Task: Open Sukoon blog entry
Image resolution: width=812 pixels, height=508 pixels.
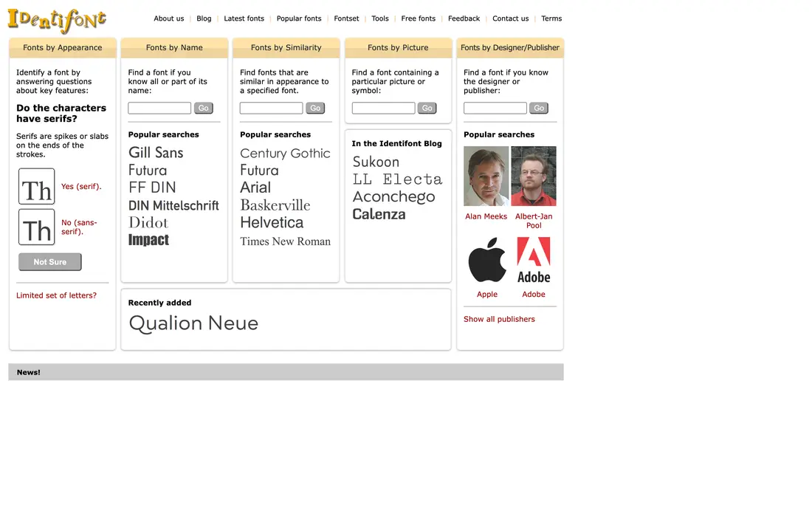Action: coord(376,162)
